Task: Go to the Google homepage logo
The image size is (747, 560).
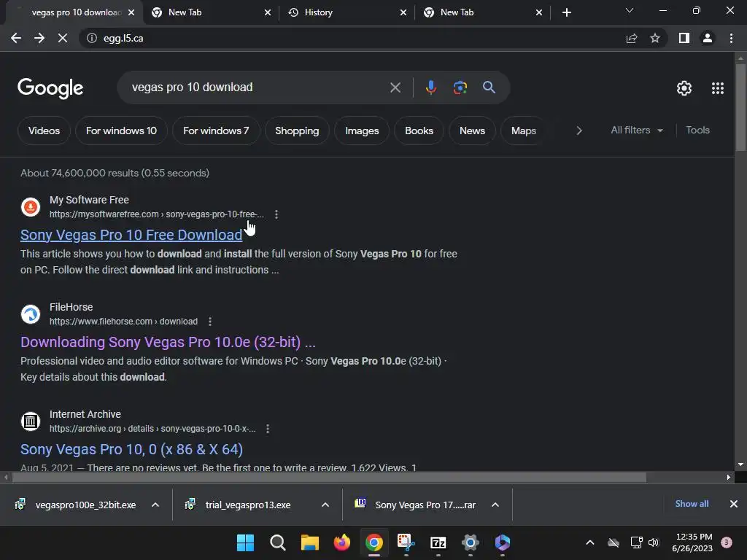Action: pyautogui.click(x=50, y=88)
